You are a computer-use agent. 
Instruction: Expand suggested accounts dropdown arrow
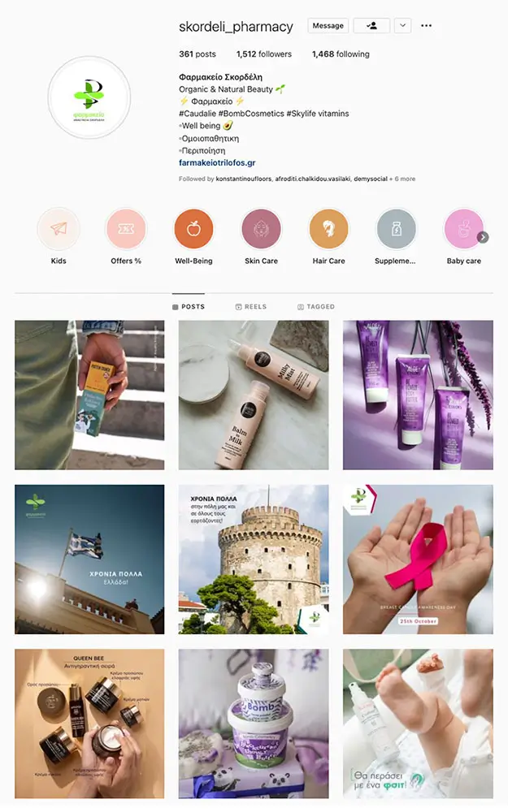tap(403, 25)
